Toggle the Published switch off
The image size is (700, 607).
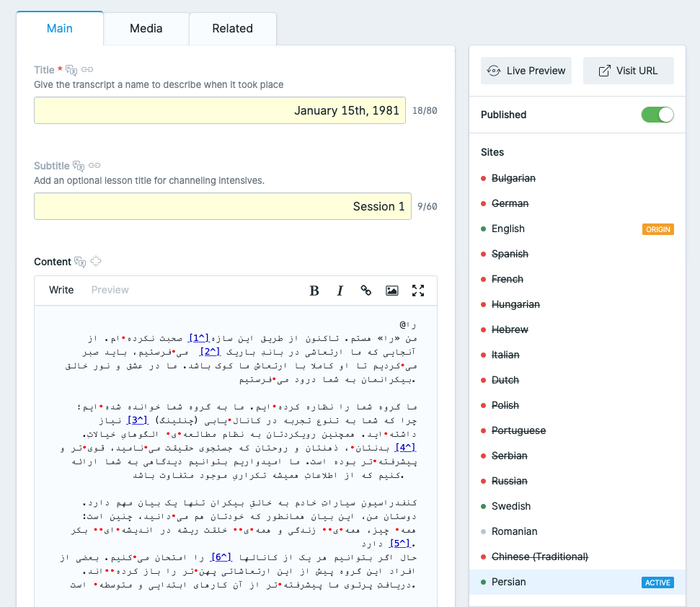point(657,115)
